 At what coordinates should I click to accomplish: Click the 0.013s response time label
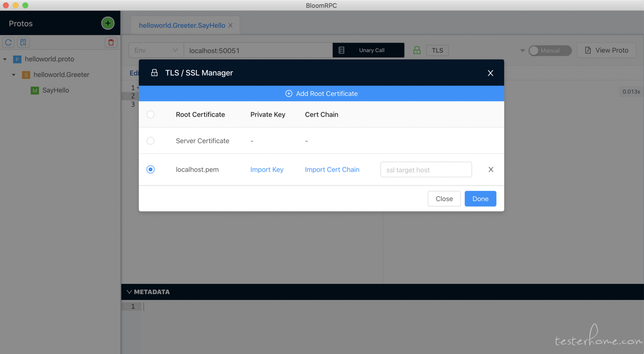(631, 92)
